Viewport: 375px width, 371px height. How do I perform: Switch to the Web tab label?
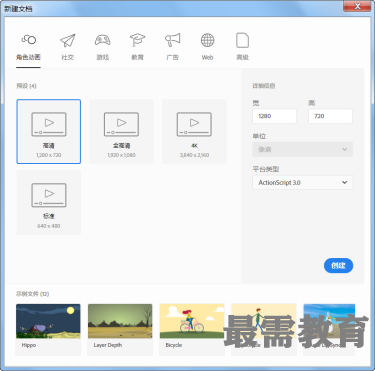click(207, 57)
